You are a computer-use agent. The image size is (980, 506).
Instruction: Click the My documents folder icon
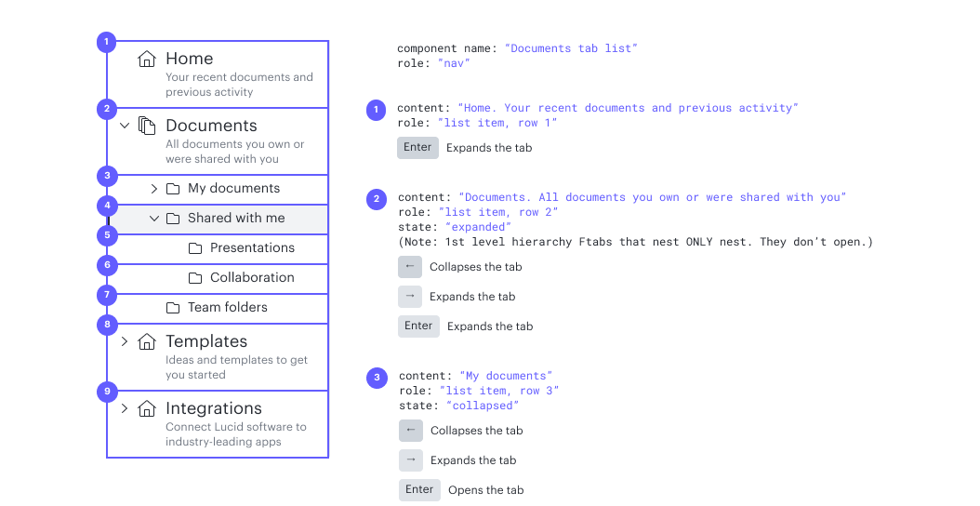pos(173,189)
